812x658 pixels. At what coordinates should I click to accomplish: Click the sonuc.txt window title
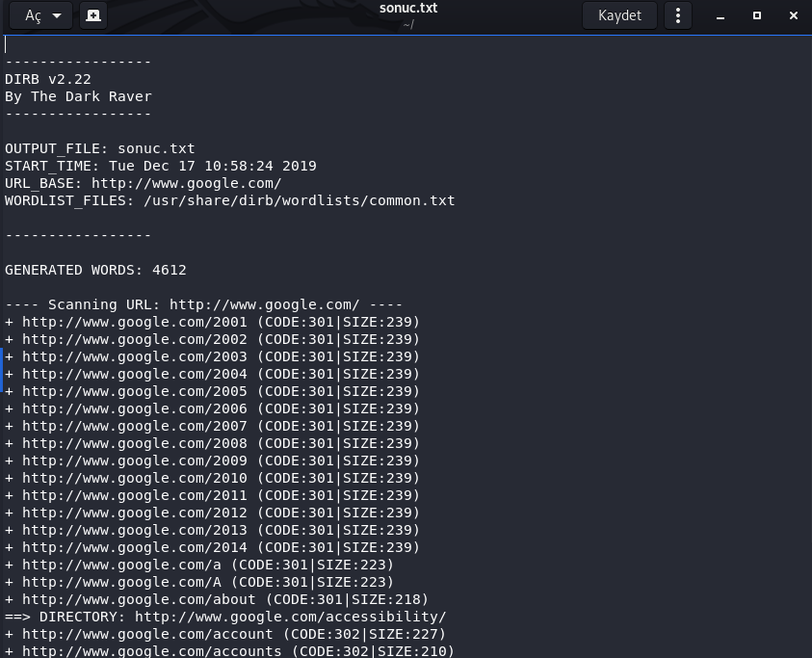(408, 9)
